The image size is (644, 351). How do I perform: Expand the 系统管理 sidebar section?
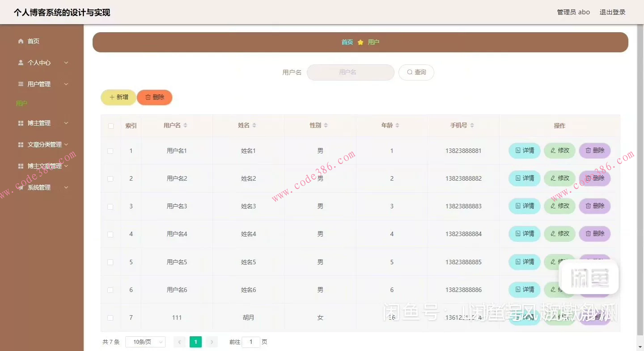pos(39,187)
